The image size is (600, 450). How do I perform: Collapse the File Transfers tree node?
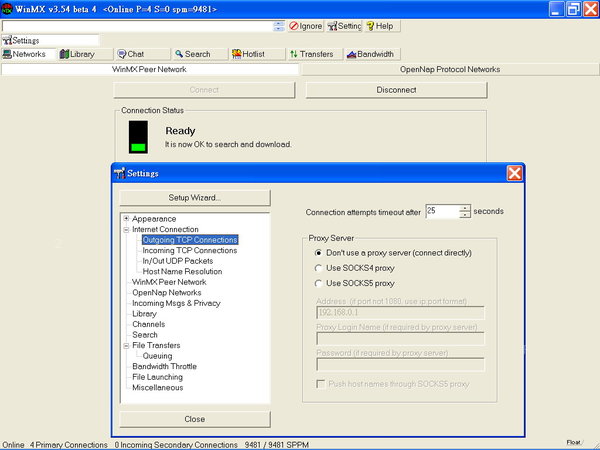click(x=126, y=346)
